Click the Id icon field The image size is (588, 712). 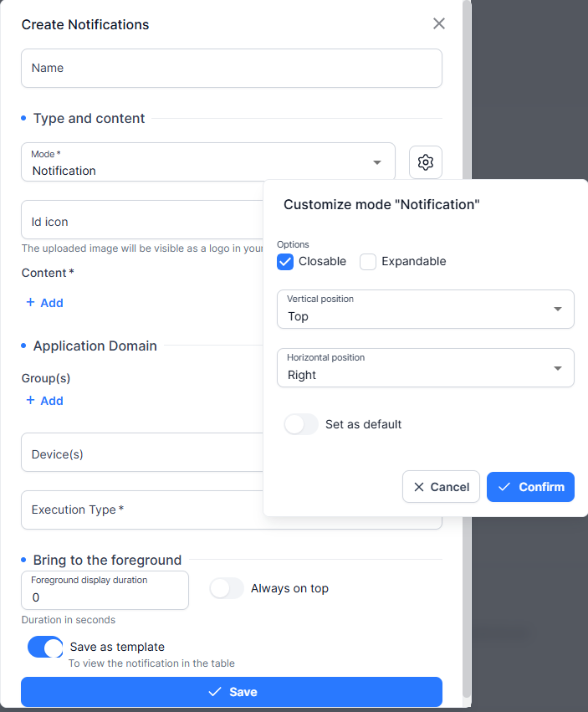(142, 220)
